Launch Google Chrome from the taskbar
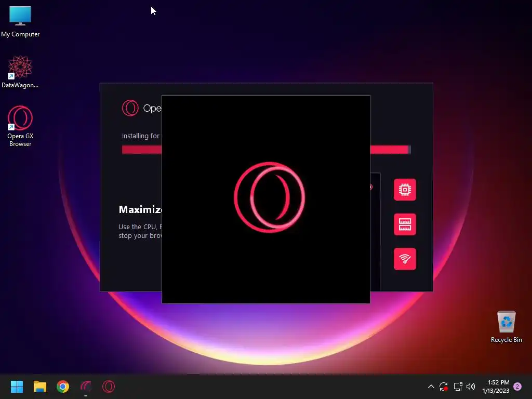The image size is (532, 399). click(63, 387)
